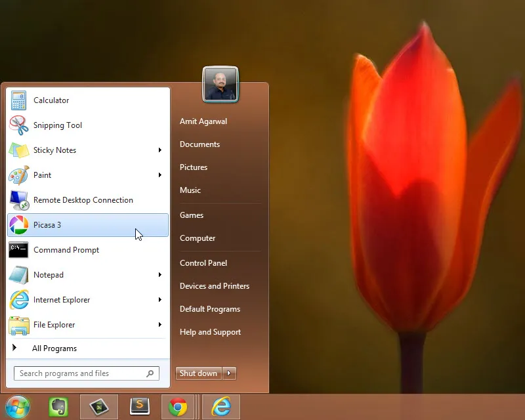
Task: Open Notepad
Action: coord(48,274)
